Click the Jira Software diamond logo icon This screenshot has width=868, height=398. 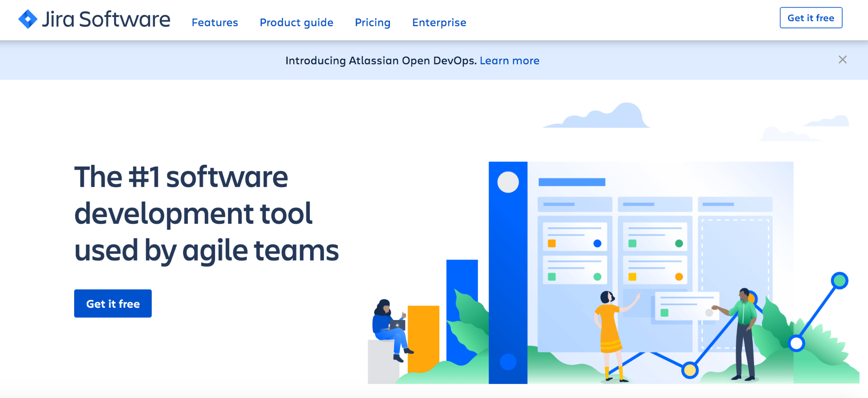pos(28,19)
